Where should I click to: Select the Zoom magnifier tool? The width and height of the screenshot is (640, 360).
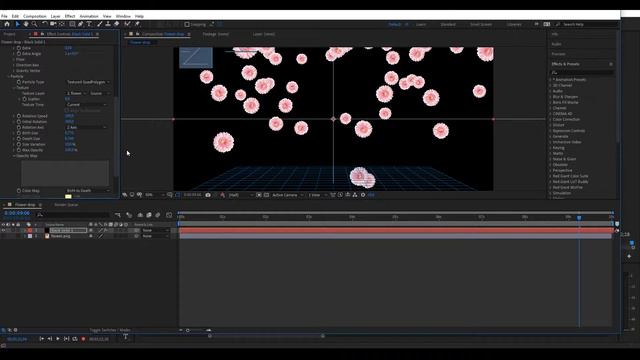tap(34, 24)
